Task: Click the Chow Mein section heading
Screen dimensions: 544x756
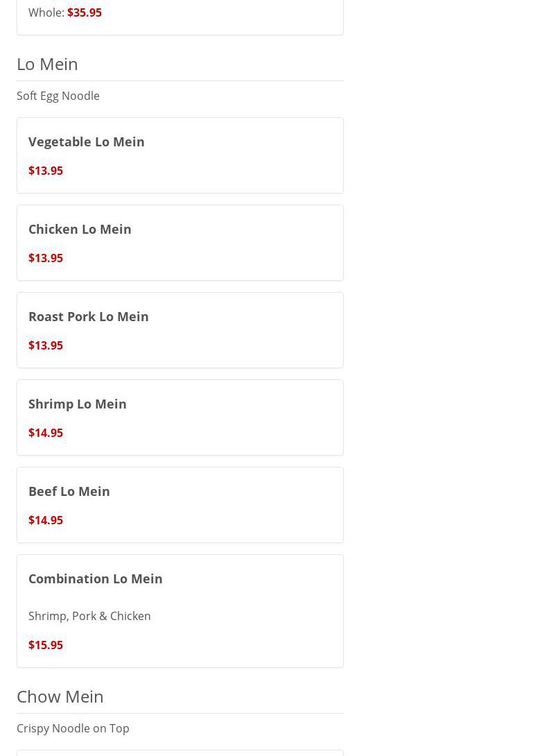Action: coord(60,696)
